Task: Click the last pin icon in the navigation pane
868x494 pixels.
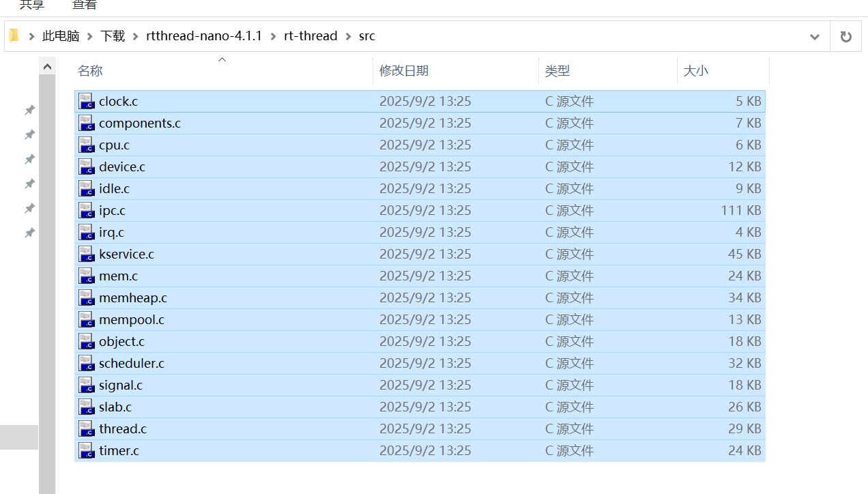Action: 29,233
